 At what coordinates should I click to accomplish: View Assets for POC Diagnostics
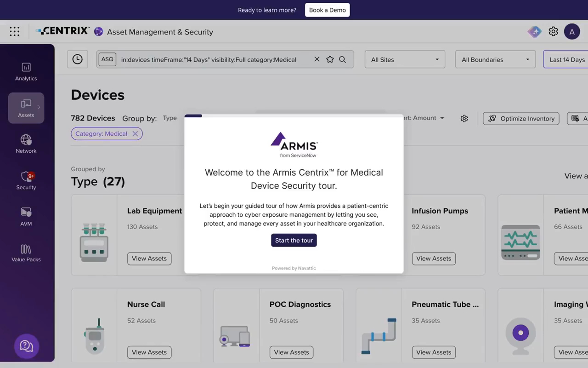[292, 352]
